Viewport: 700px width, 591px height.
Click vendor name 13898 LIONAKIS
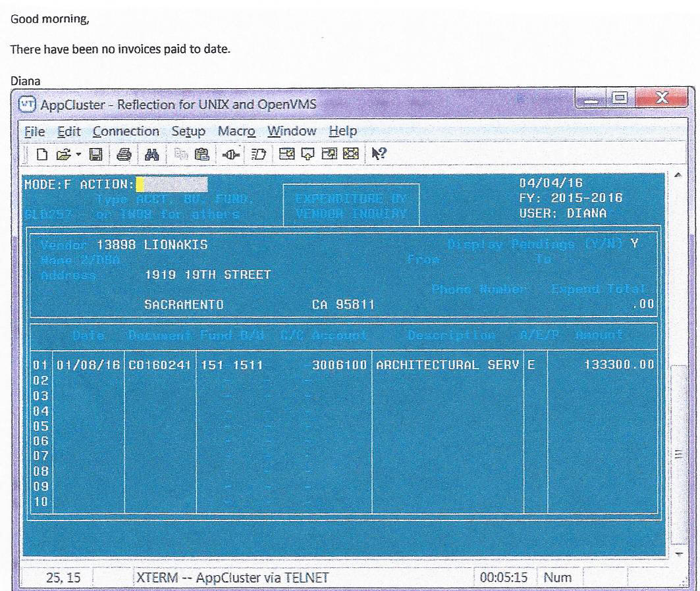pyautogui.click(x=152, y=245)
